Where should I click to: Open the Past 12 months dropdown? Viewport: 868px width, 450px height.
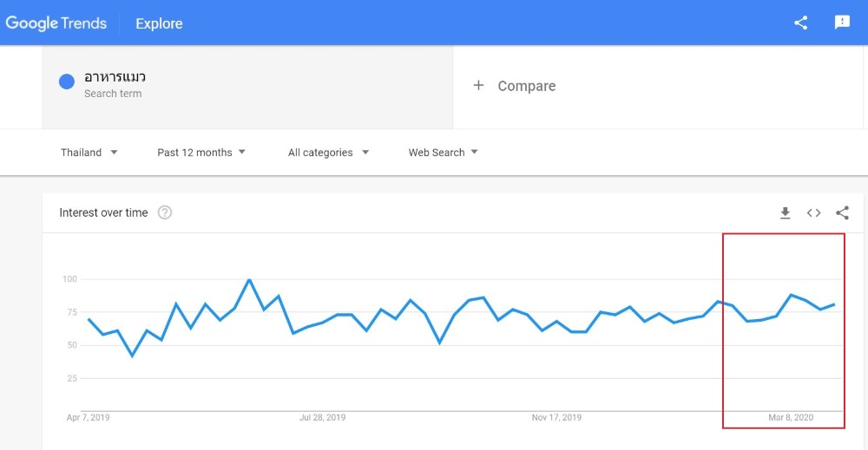tap(201, 153)
